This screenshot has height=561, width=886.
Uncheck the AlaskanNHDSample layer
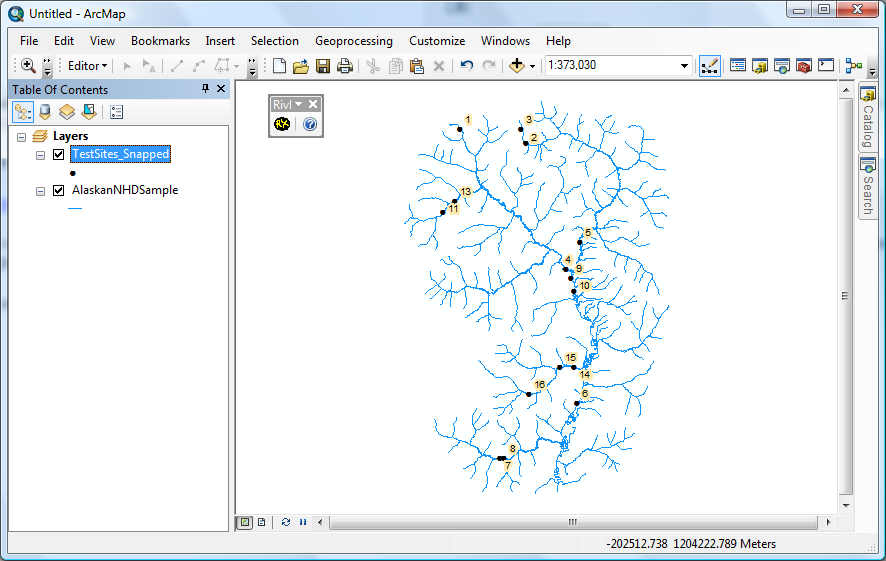pos(58,190)
